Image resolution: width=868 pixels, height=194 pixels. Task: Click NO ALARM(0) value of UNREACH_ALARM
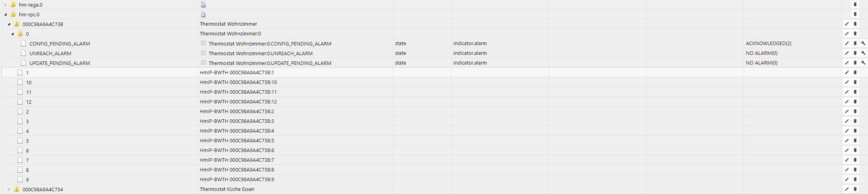761,53
